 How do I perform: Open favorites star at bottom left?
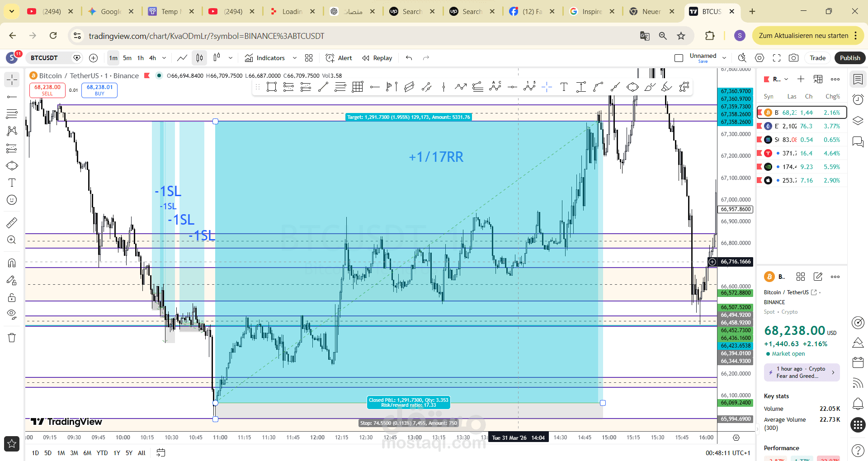[12, 444]
